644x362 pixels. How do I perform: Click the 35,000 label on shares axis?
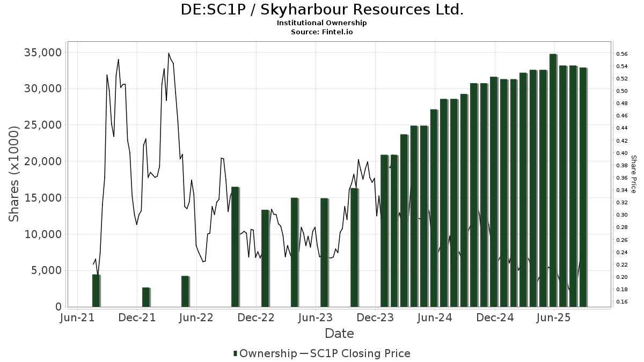coord(42,53)
